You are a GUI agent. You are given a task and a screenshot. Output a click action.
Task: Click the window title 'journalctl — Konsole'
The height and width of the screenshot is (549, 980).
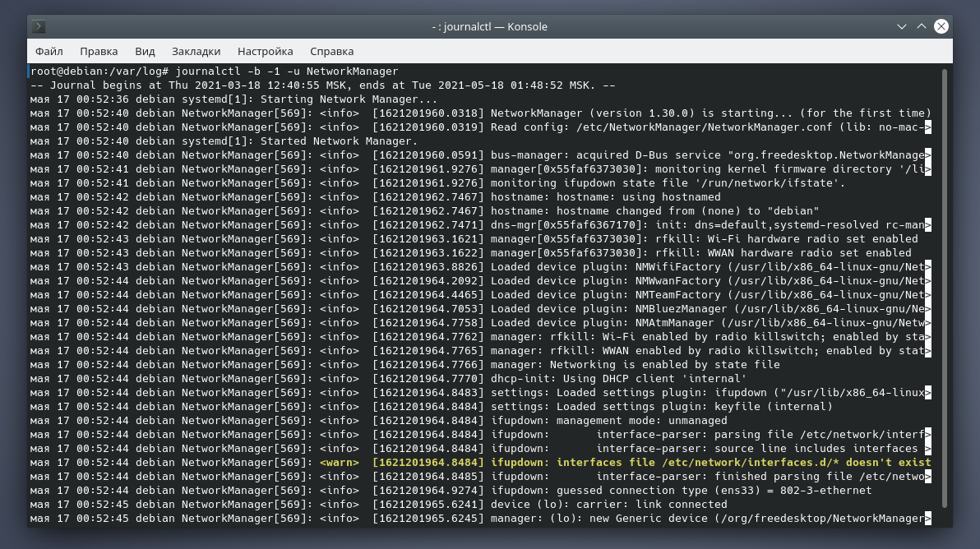[489, 26]
